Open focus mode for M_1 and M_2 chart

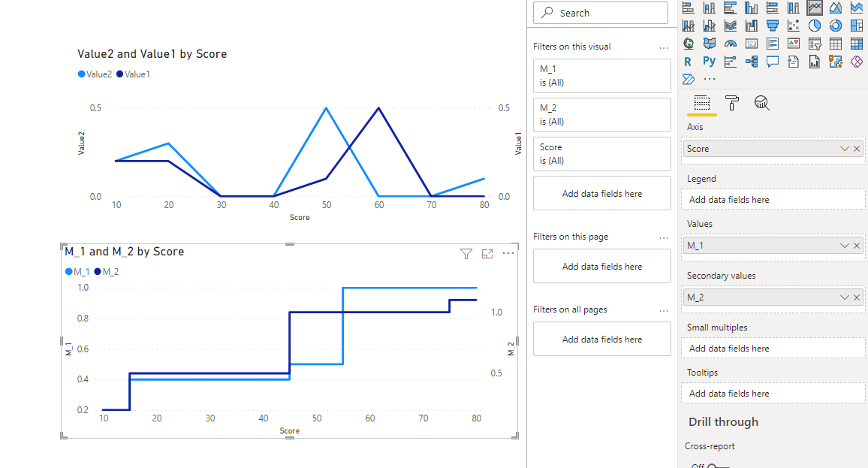click(487, 254)
